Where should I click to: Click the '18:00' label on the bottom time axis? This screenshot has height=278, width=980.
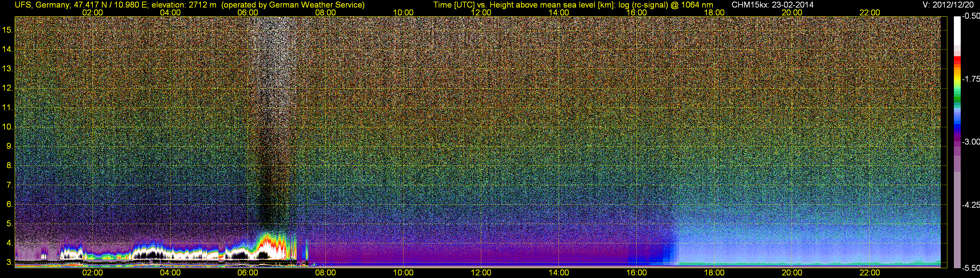(x=714, y=273)
